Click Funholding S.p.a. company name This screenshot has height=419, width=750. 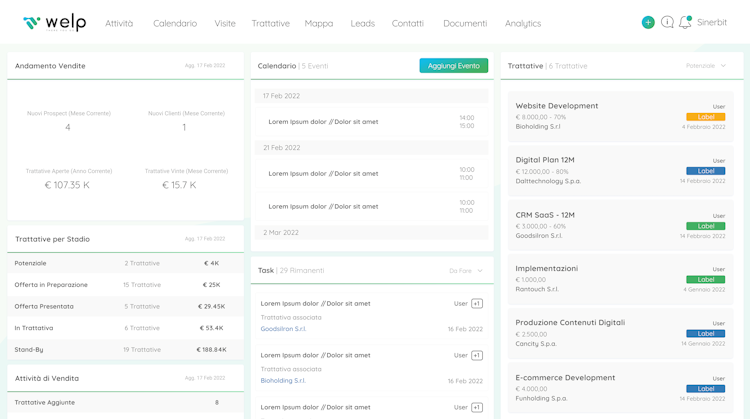pos(541,398)
